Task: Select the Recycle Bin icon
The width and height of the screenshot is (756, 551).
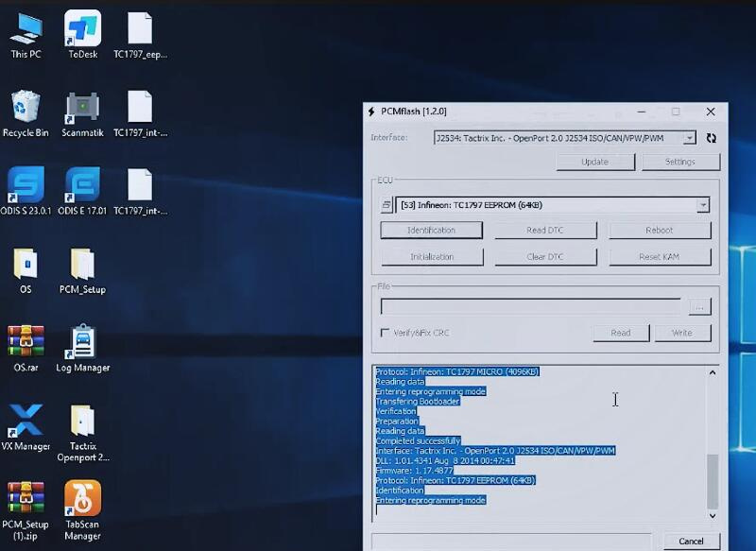Action: click(x=26, y=107)
